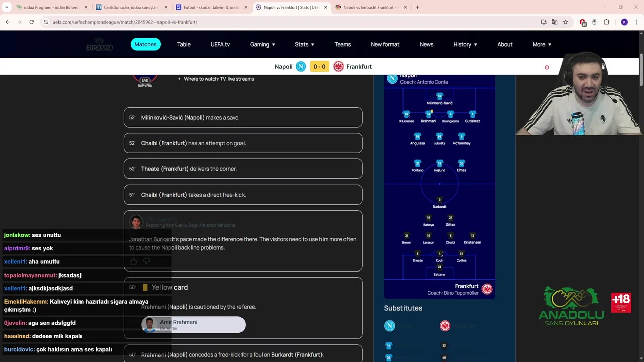Click the page vertical scrollbar
The image size is (644, 362).
coord(641,70)
